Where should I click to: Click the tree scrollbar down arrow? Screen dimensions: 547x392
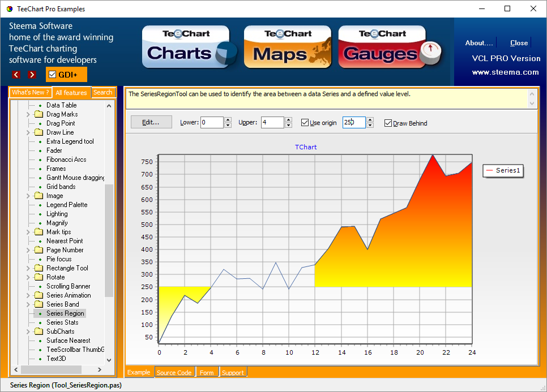click(x=109, y=360)
